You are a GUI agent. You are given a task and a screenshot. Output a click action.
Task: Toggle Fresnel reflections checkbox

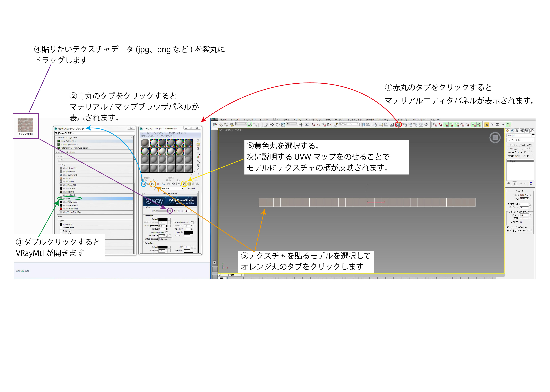point(192,222)
